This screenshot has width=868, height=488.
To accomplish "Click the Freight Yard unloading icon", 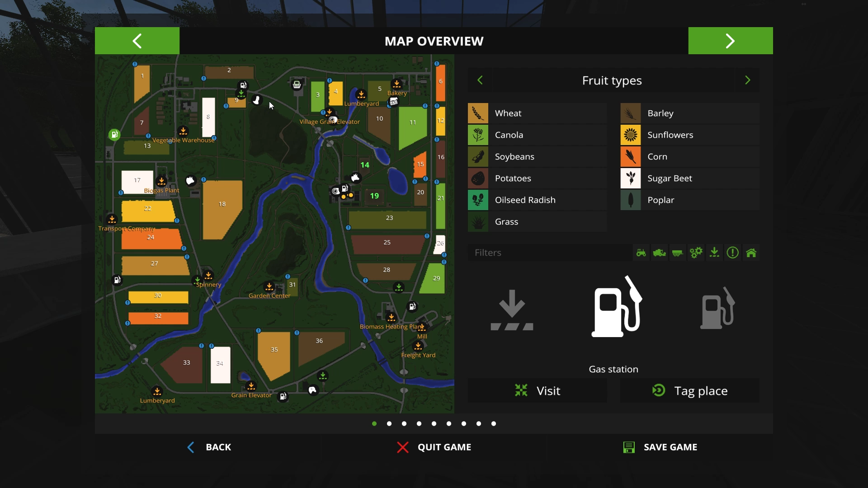I will pyautogui.click(x=418, y=346).
